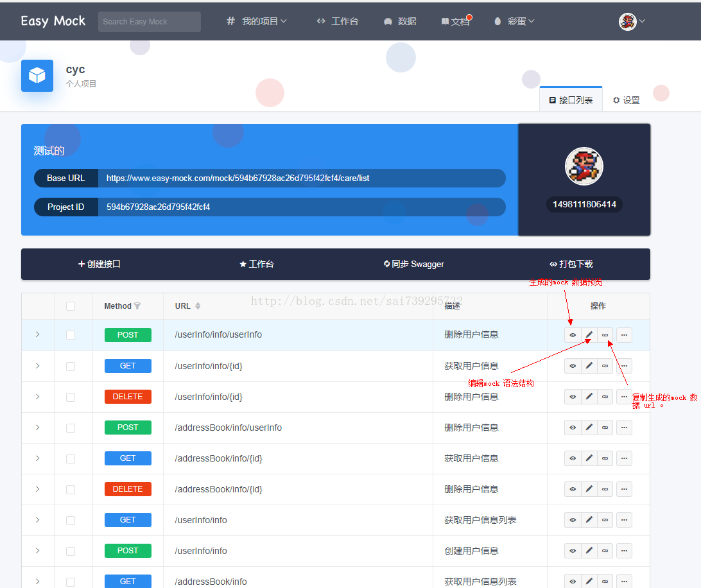Viewport: 701px width, 588px height.
Task: Click the 创建接口 button
Action: [x=100, y=264]
